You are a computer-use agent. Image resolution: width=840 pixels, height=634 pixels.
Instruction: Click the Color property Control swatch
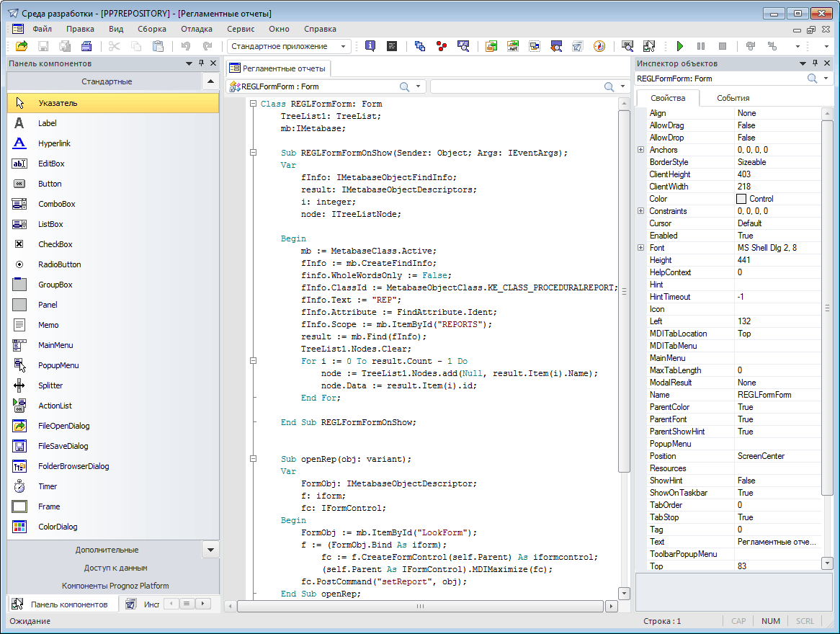(741, 199)
